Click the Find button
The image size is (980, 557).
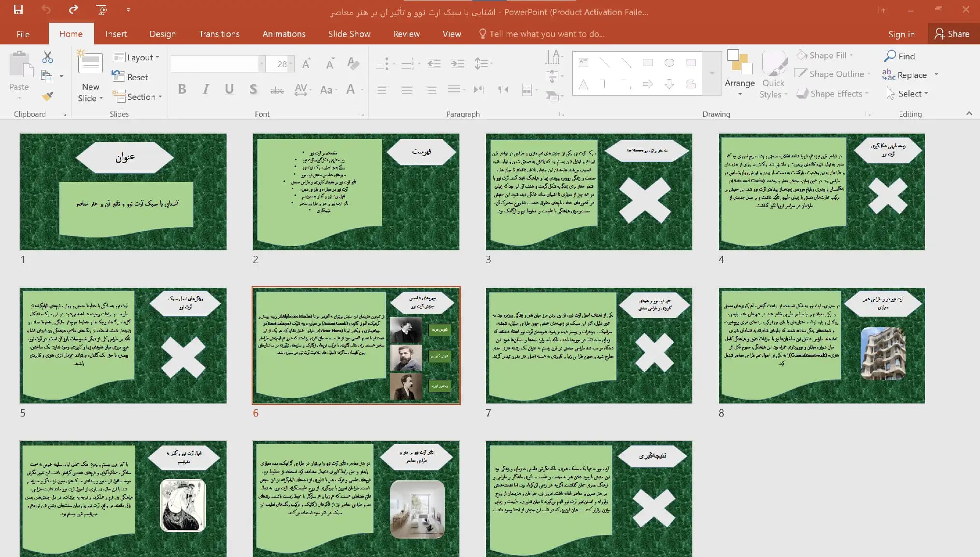point(899,56)
